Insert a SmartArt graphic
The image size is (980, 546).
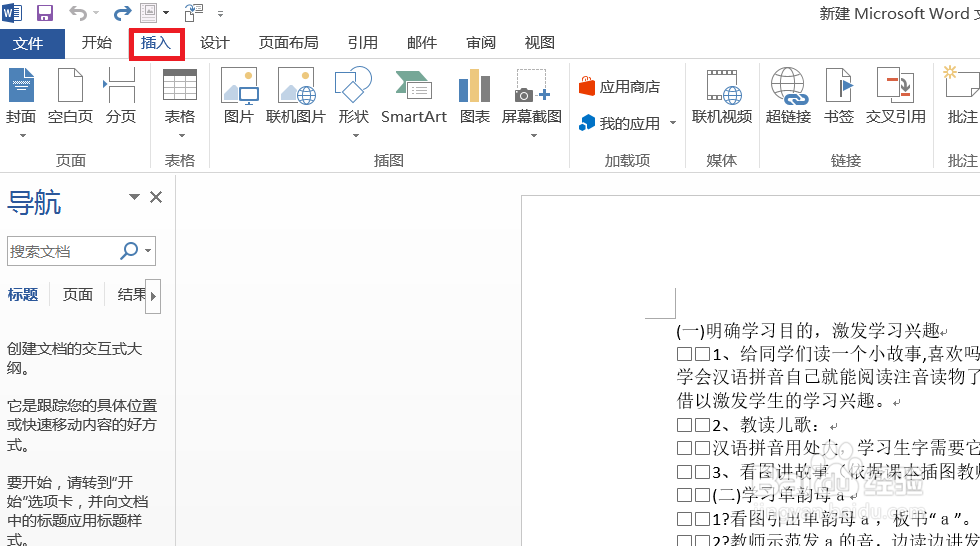click(414, 96)
